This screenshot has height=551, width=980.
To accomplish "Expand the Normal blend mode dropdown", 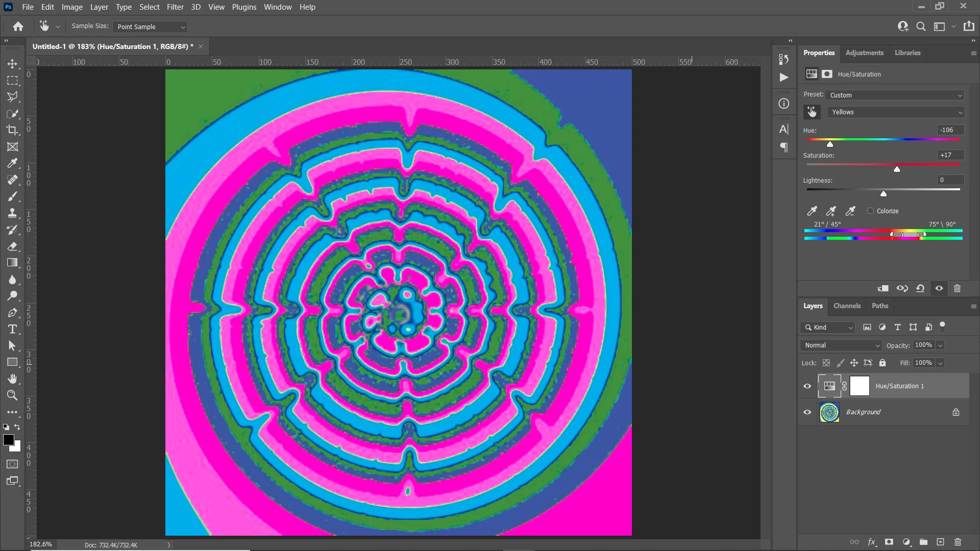I will tap(841, 345).
